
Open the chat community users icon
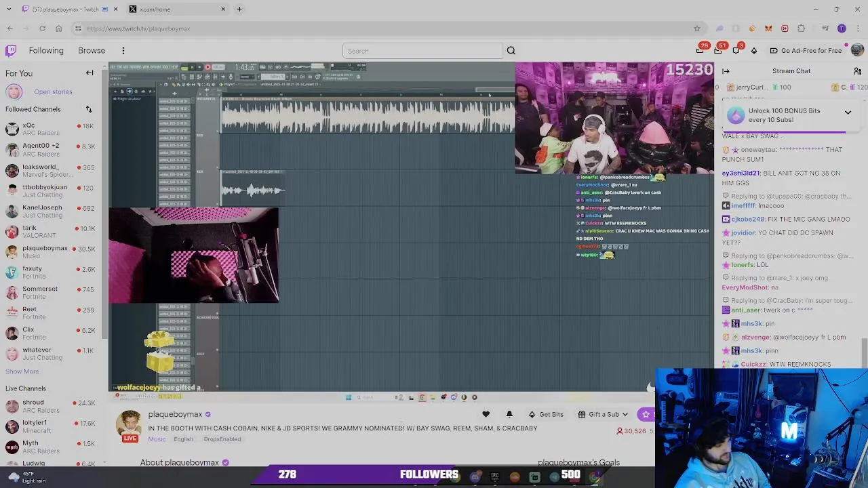tap(857, 71)
